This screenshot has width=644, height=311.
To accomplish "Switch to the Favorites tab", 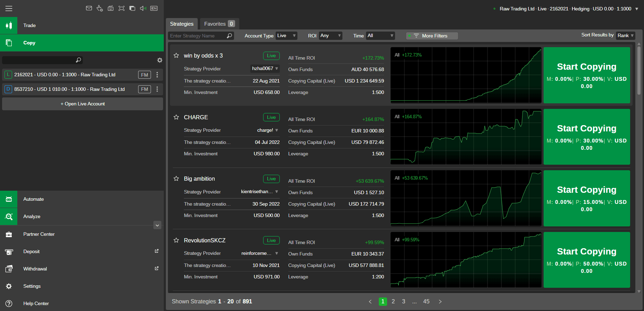I will [x=220, y=24].
